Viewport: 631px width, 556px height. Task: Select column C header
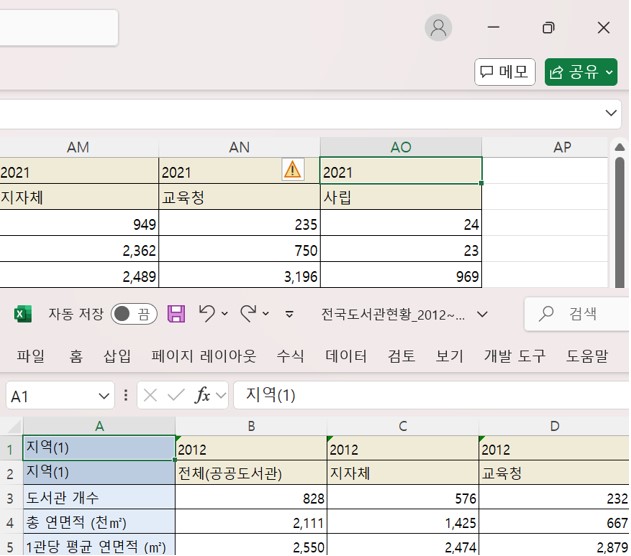[403, 426]
